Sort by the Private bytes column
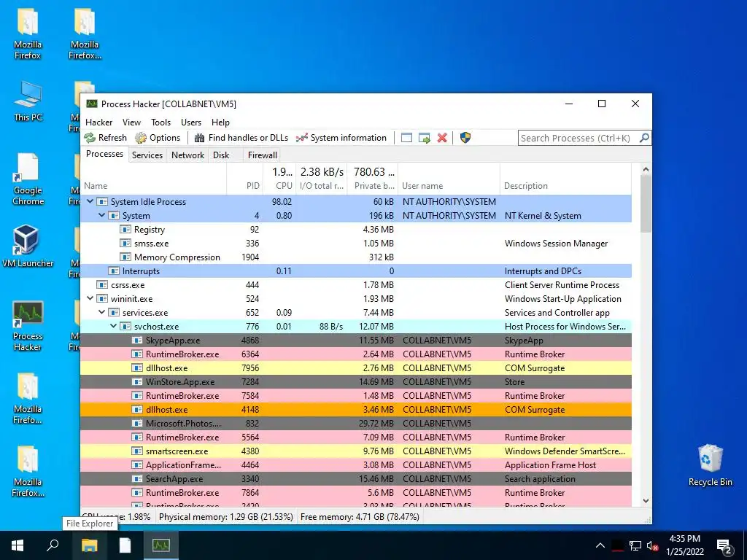747x560 pixels. coord(373,179)
